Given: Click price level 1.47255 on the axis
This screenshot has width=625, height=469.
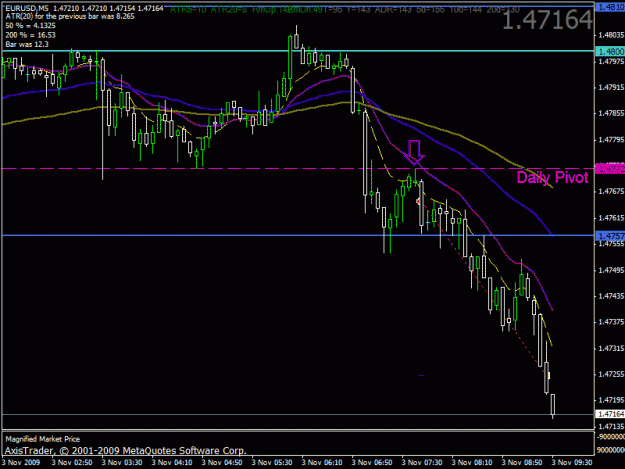Looking at the screenshot, I should 611,374.
